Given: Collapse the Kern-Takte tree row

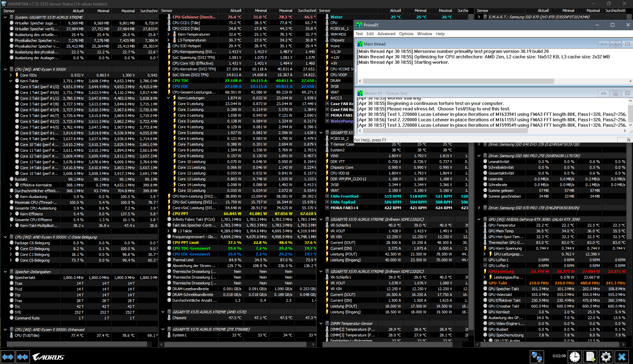Looking at the screenshot, I should (x=11, y=81).
